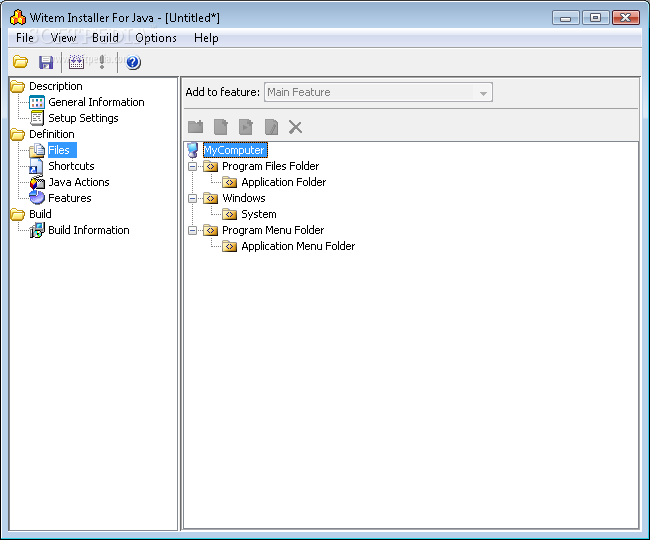Click the MyComputer computer icon
650x540 pixels.
coord(193,150)
